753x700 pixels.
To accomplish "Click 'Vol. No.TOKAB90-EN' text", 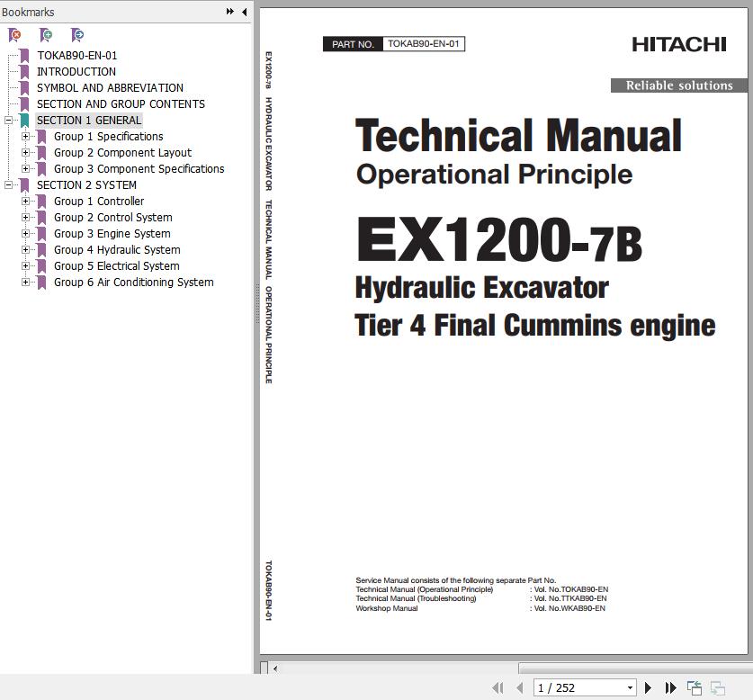I will pos(571,589).
